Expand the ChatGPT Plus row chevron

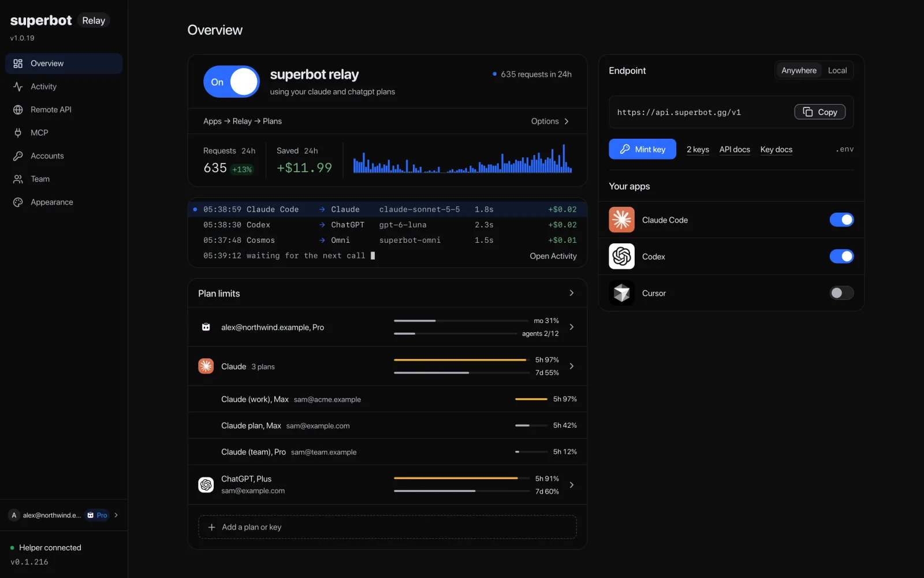[x=572, y=484]
